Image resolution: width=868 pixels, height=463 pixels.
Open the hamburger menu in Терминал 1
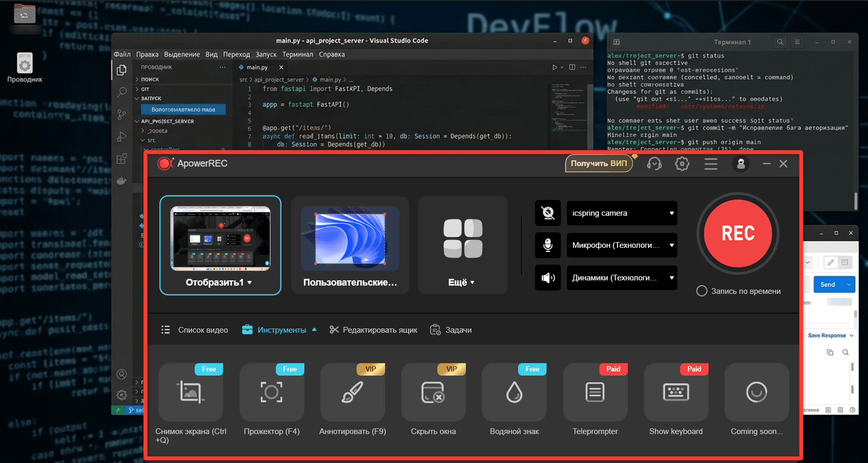pyautogui.click(x=797, y=42)
